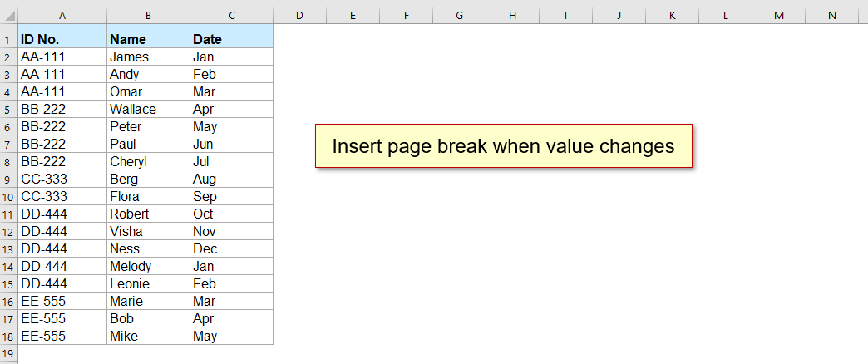Select row 19 header

pyautogui.click(x=9, y=353)
